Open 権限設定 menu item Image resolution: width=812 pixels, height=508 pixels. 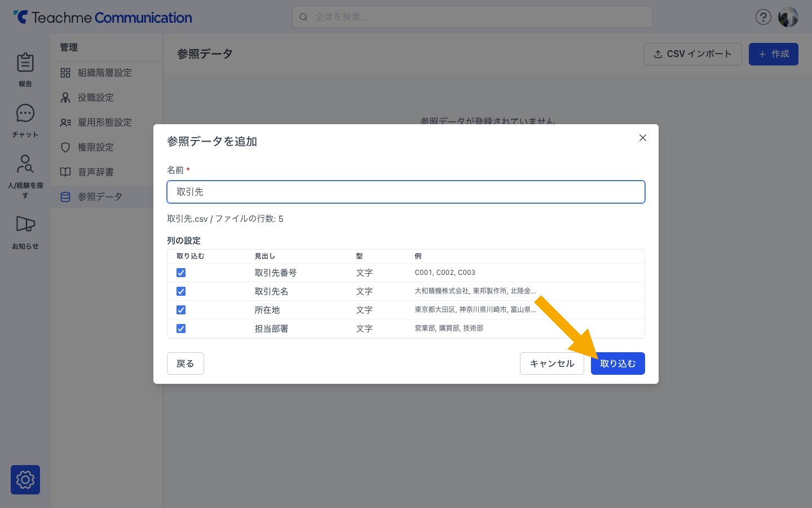(x=107, y=147)
